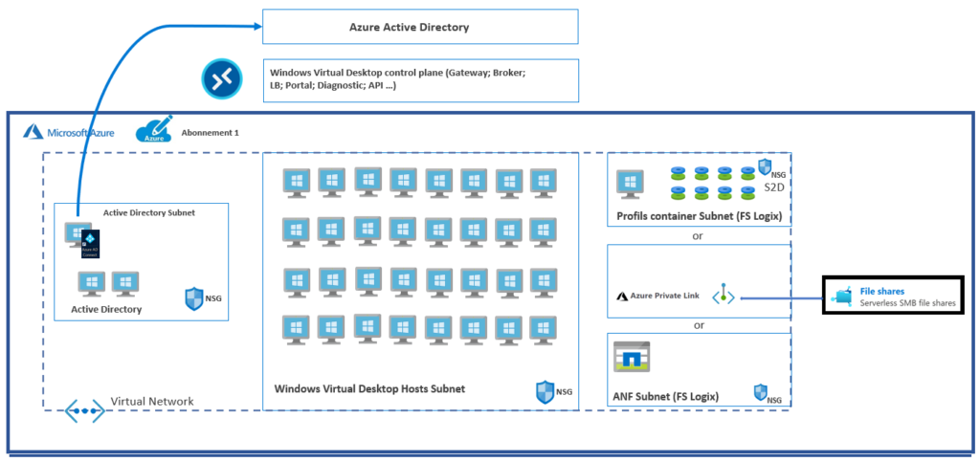The width and height of the screenshot is (980, 462).
Task: Click the VM in Profils container Subnet
Action: click(630, 185)
